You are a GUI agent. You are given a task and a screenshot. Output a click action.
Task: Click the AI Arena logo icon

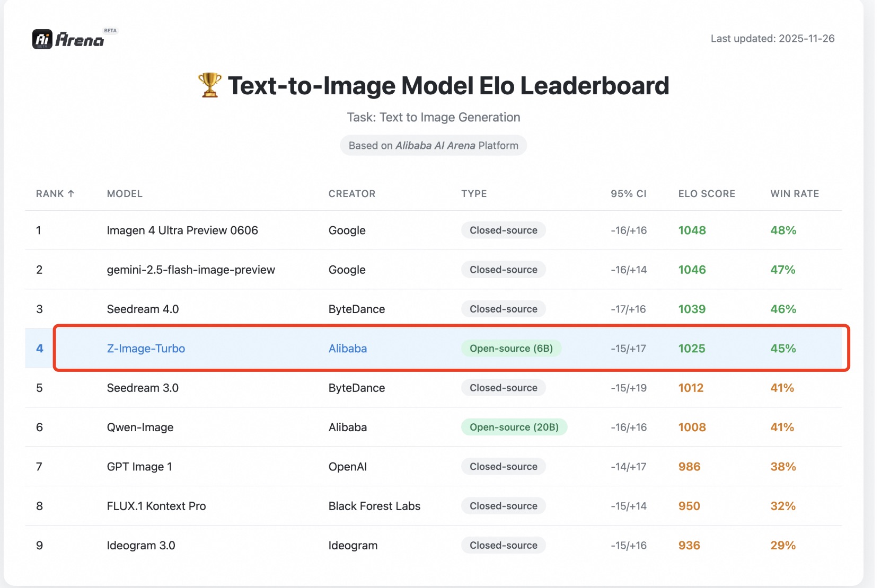[x=42, y=39]
